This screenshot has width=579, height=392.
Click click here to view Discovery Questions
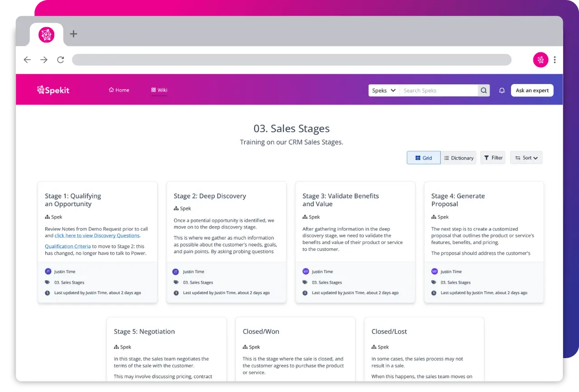coord(97,235)
